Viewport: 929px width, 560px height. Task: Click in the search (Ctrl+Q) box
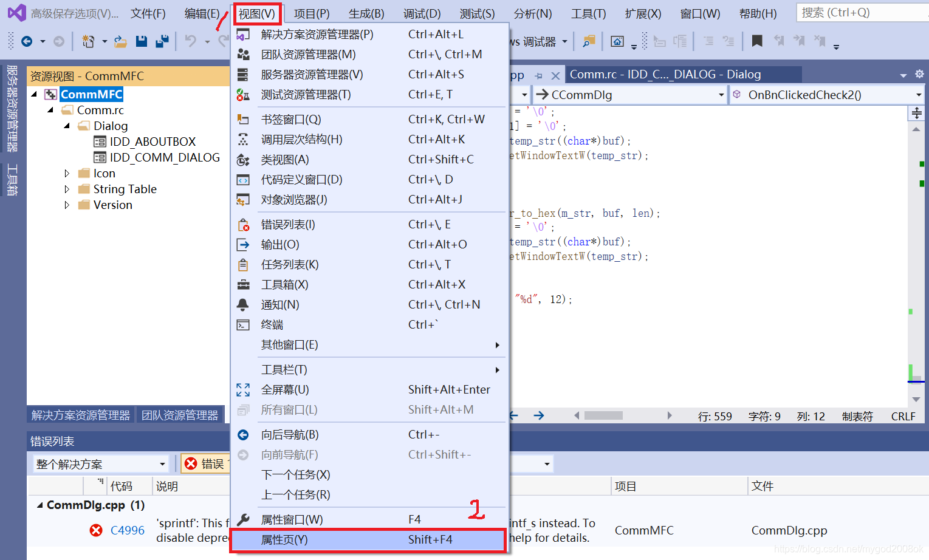[862, 13]
